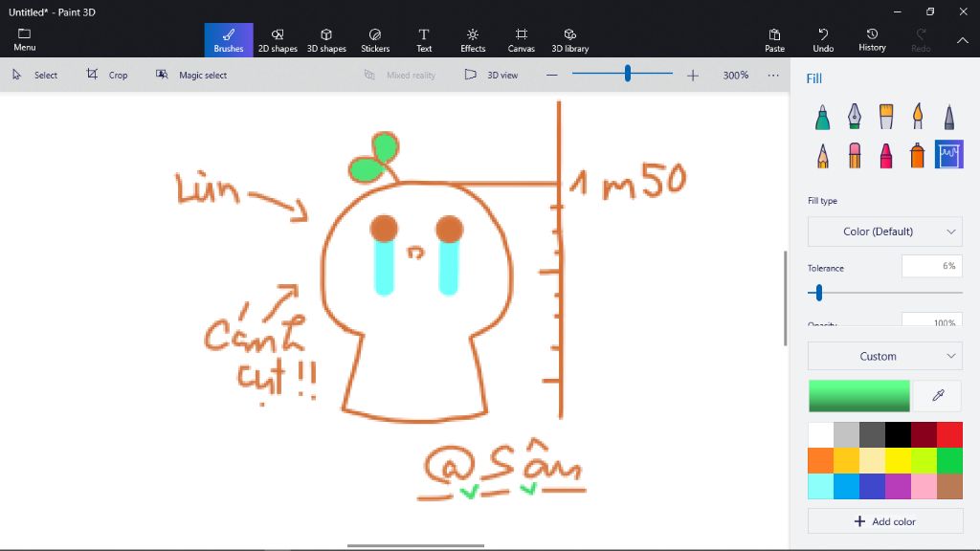This screenshot has height=551, width=980.
Task: Choose the orange color swatch
Action: click(820, 460)
